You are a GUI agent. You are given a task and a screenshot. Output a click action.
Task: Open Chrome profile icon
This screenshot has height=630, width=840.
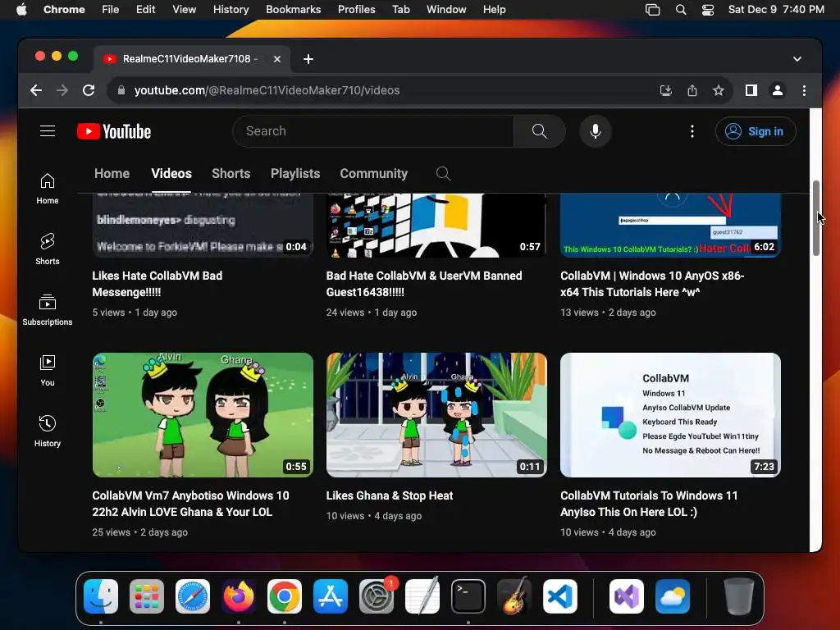click(778, 90)
